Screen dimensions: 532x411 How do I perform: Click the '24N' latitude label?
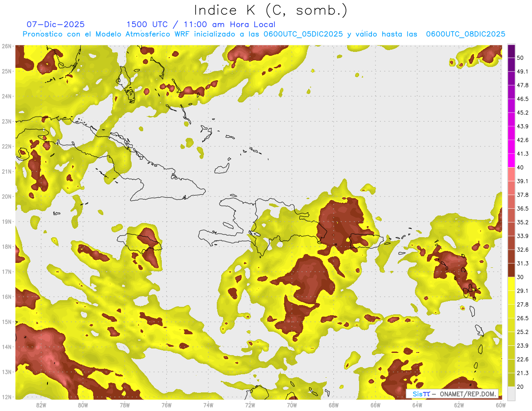coord(7,96)
